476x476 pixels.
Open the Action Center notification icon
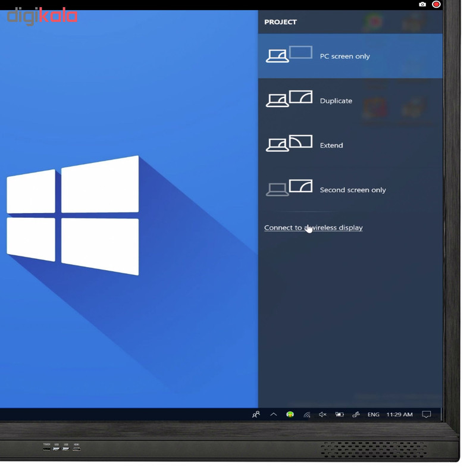427,414
